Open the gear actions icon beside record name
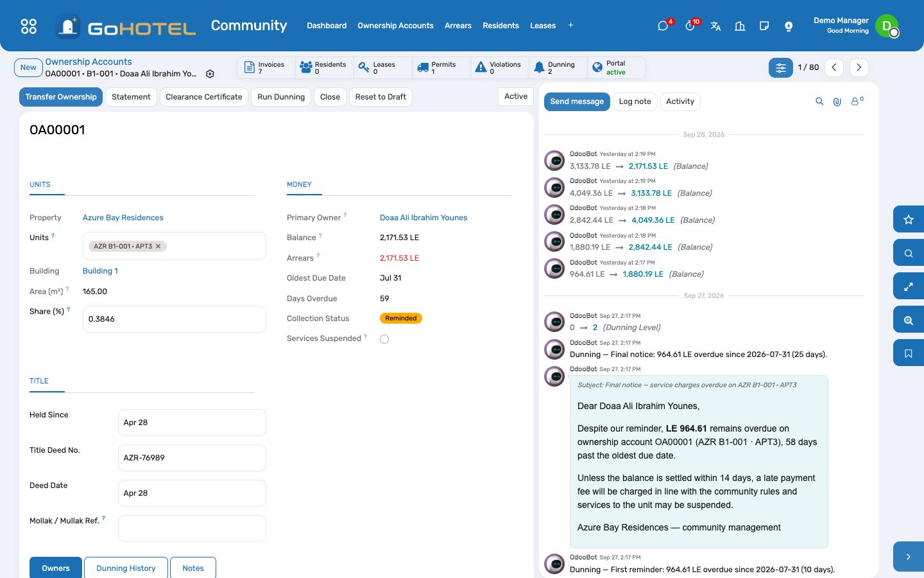Screen dimensions: 924x578 click(210, 74)
